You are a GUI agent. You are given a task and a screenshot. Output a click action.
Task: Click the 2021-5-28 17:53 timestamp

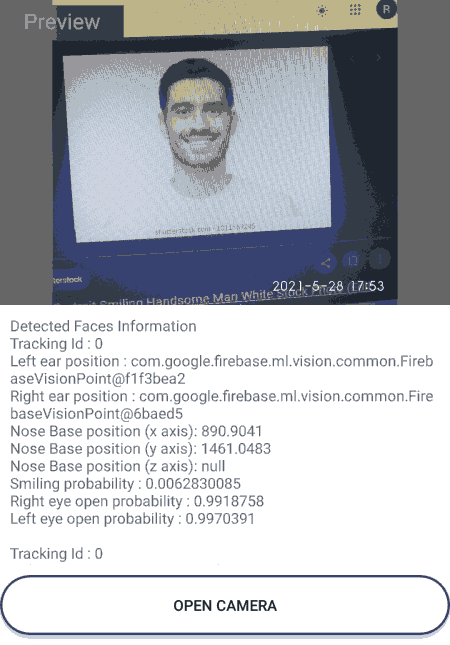(328, 286)
